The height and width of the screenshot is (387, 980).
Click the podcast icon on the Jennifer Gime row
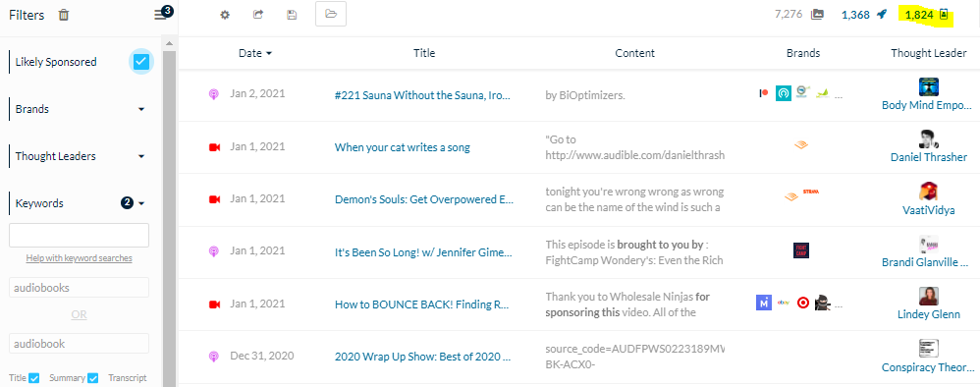click(x=214, y=251)
